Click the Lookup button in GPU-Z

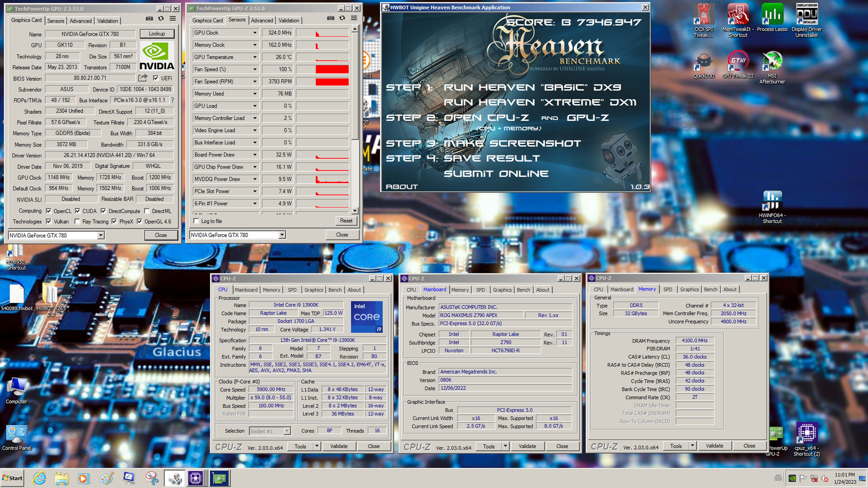pyautogui.click(x=157, y=34)
